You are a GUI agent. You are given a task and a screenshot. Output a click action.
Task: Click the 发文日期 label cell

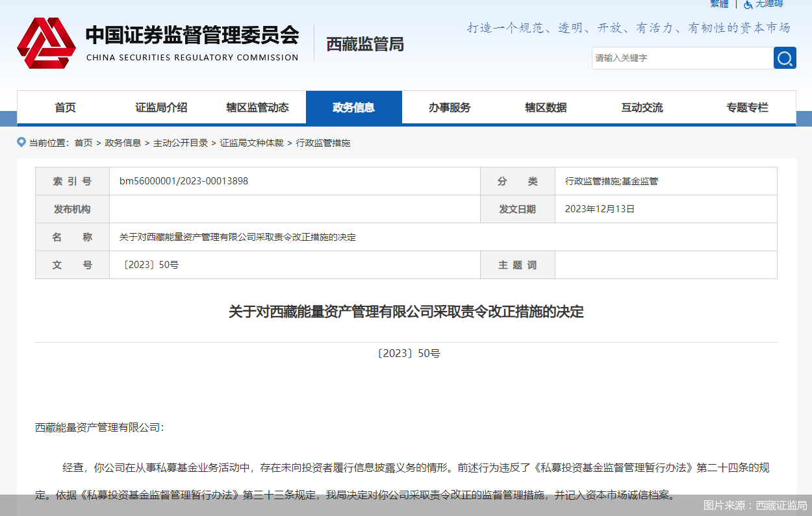[518, 209]
